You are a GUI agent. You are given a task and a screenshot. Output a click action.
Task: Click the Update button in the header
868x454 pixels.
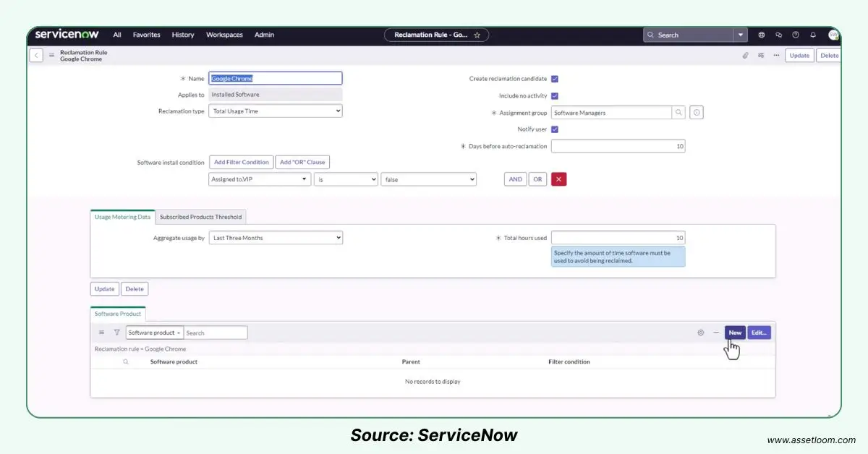pyautogui.click(x=799, y=55)
